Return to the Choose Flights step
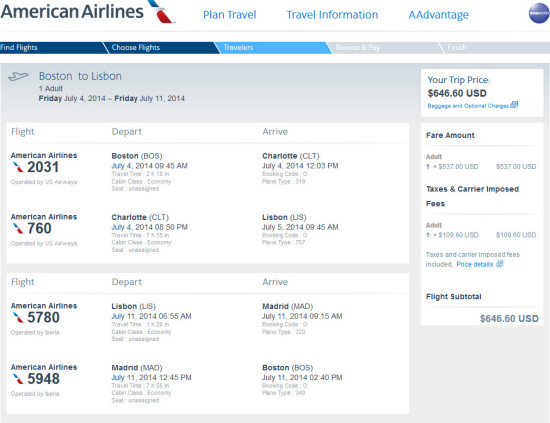Image resolution: width=550 pixels, height=423 pixels. (161, 48)
